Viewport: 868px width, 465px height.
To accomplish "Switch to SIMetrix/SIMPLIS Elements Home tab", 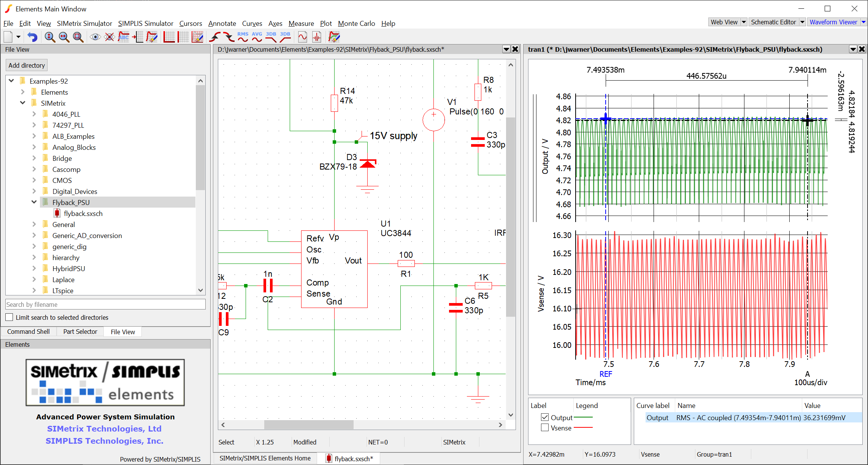I will pos(265,458).
